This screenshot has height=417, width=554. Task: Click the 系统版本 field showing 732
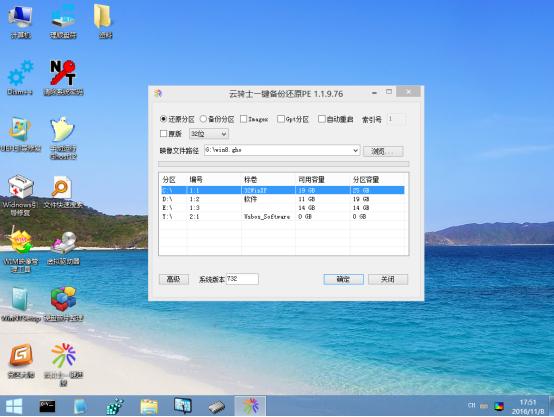pyautogui.click(x=242, y=279)
